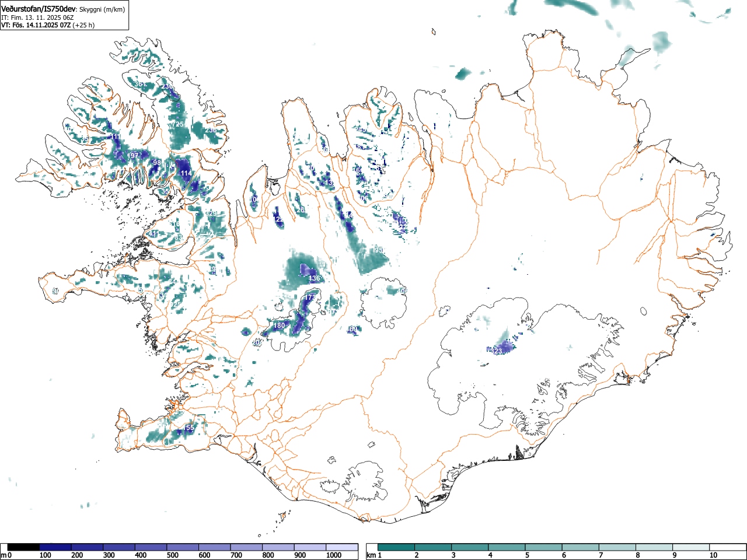
Task: Click the IT: Fim. 13. 11. 2025 06Z line
Action: (x=37, y=17)
